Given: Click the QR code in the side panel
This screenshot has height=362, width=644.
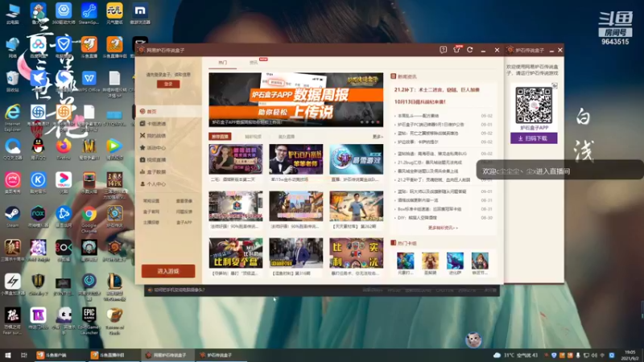Looking at the screenshot, I should click(x=534, y=105).
